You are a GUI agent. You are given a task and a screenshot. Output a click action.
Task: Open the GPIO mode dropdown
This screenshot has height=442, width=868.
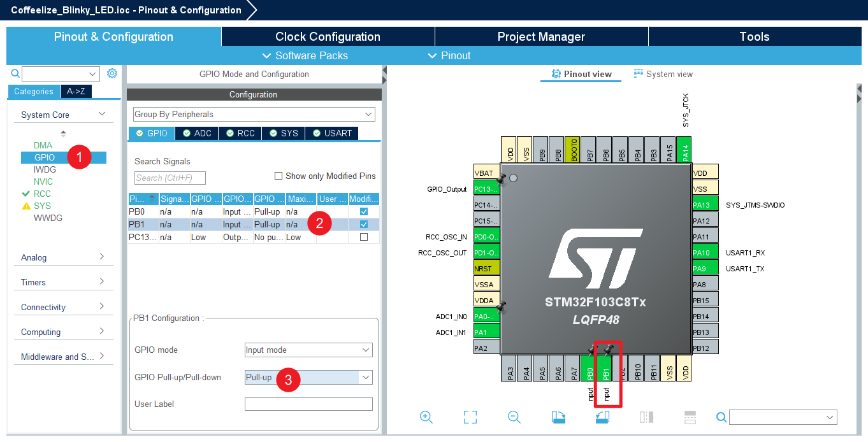click(308, 350)
